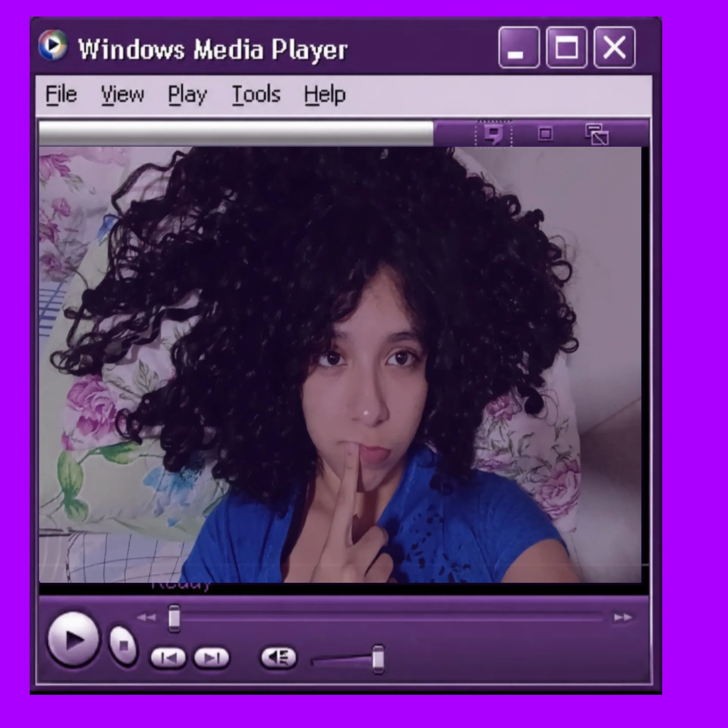Skip to the next track
728x728 pixels.
212,658
